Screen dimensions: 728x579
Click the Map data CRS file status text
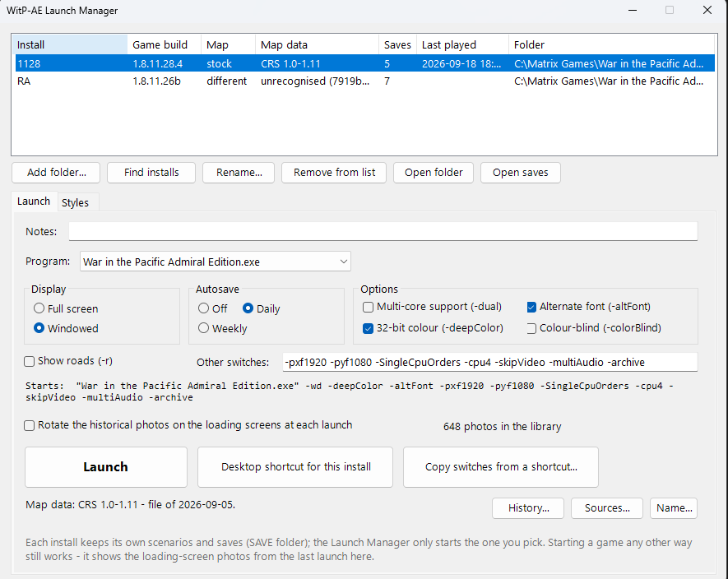pyautogui.click(x=131, y=505)
